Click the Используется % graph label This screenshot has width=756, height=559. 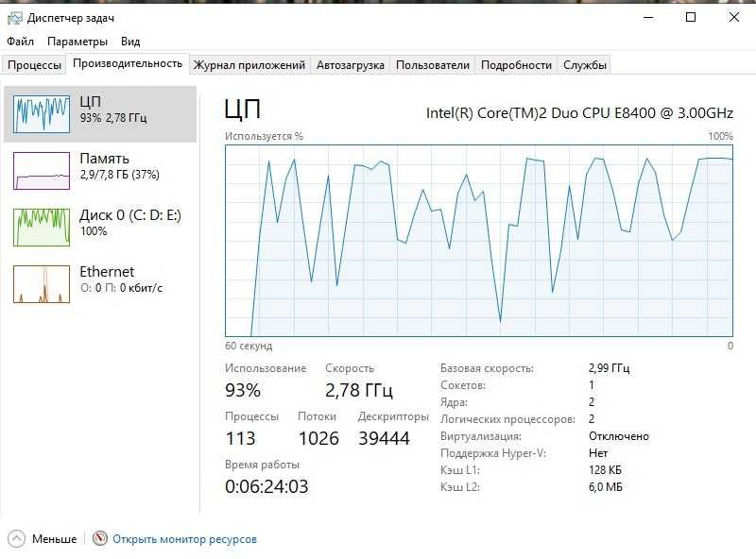[264, 136]
